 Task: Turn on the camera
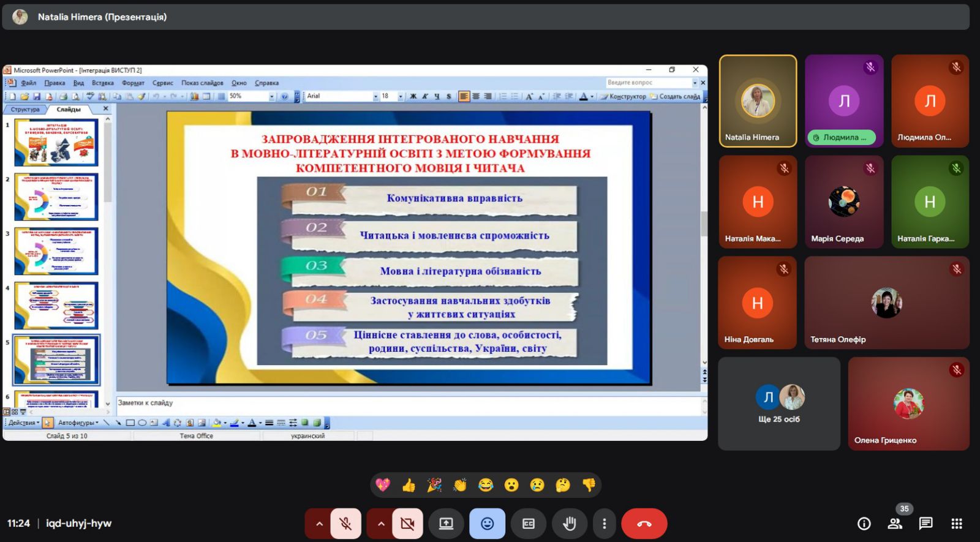(407, 524)
